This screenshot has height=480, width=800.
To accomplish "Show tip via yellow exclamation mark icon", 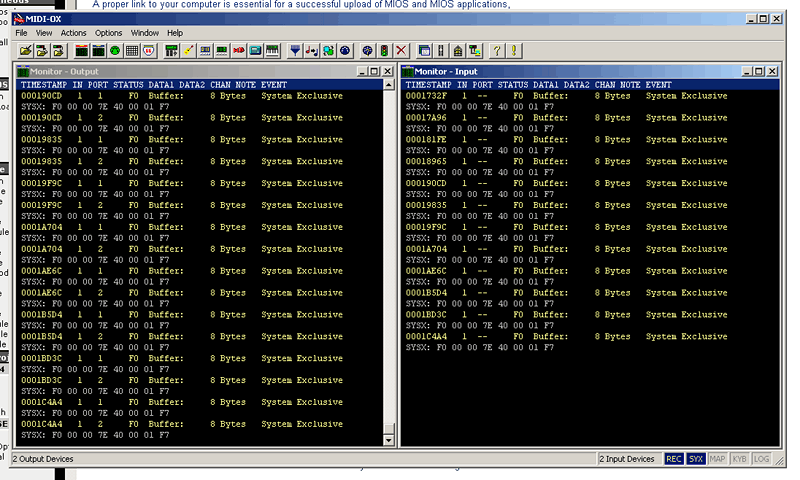I will coord(513,50).
